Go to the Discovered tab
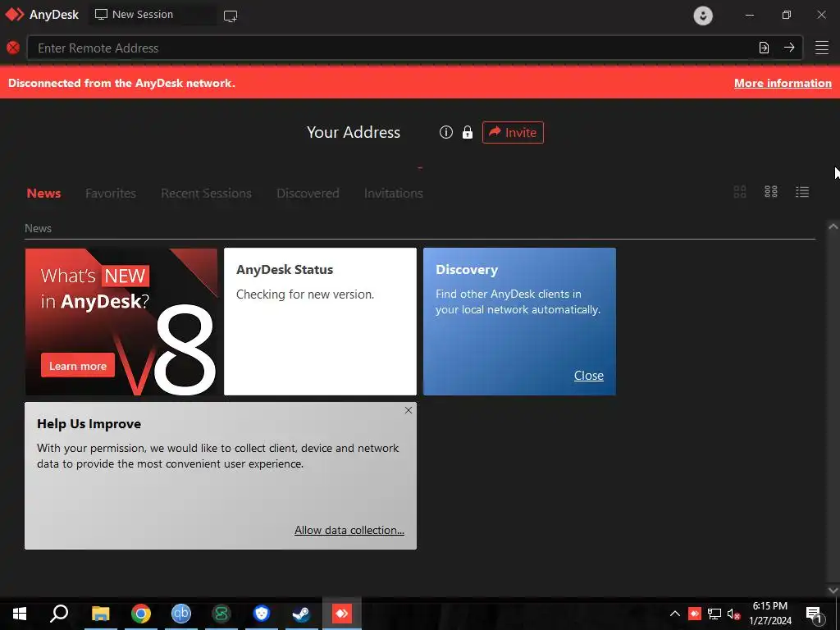Viewport: 840px width, 630px height. [x=308, y=194]
